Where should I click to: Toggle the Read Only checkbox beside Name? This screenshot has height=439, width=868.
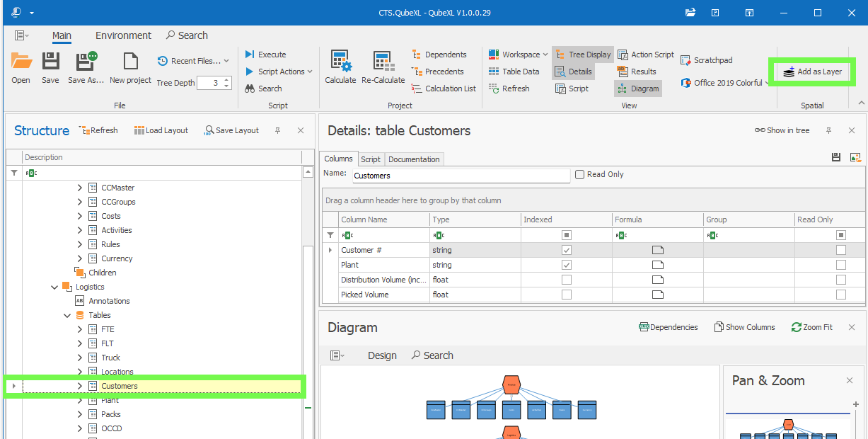coord(580,175)
